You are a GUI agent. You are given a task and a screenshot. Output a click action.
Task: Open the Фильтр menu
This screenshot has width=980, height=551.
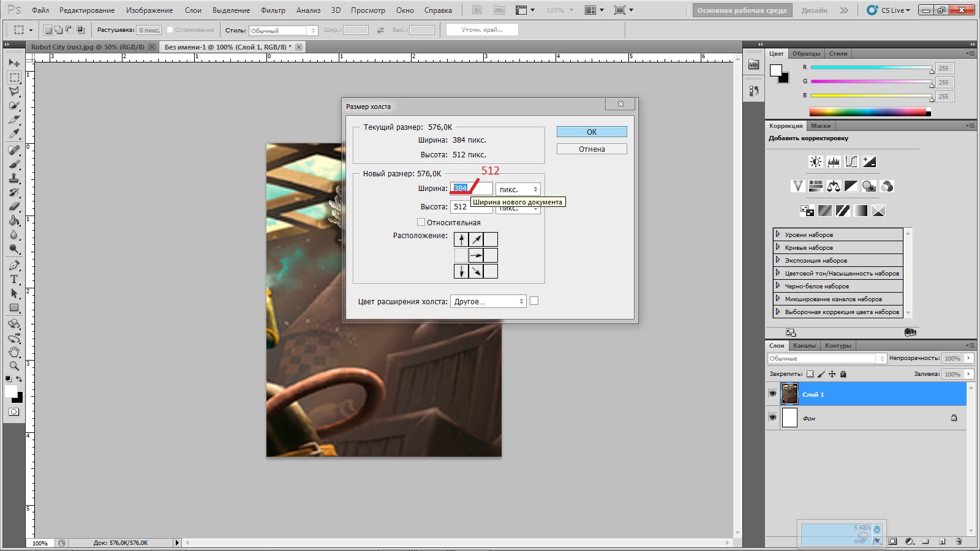point(273,10)
